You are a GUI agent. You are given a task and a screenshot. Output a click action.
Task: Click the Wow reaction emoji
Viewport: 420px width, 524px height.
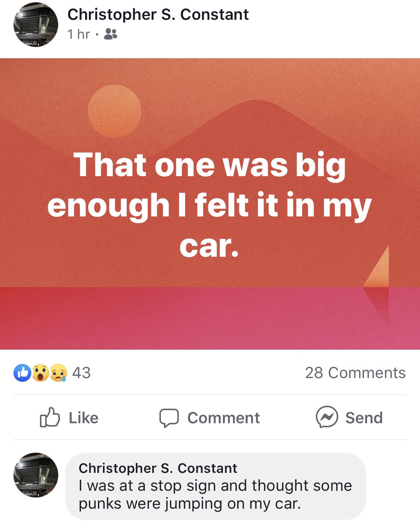coord(41,373)
